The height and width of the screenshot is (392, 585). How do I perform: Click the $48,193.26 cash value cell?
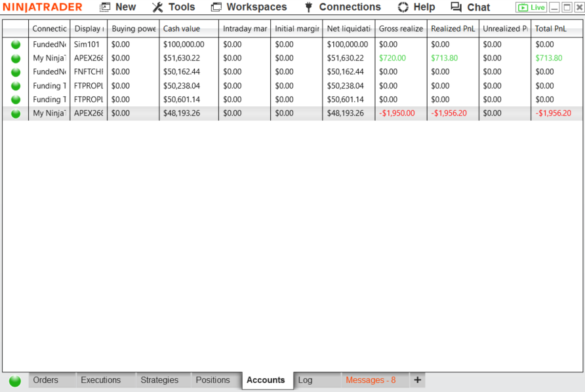click(189, 113)
